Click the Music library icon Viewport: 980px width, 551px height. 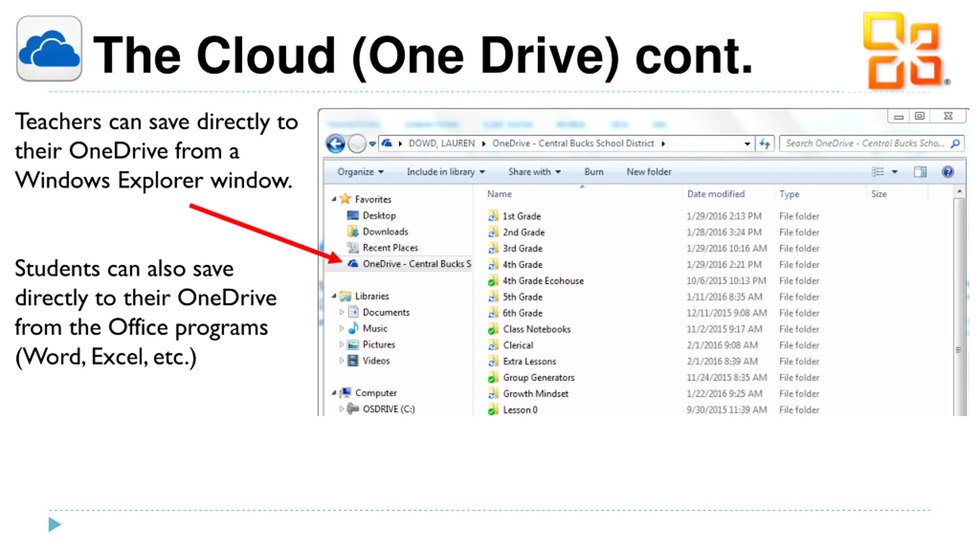pyautogui.click(x=353, y=328)
